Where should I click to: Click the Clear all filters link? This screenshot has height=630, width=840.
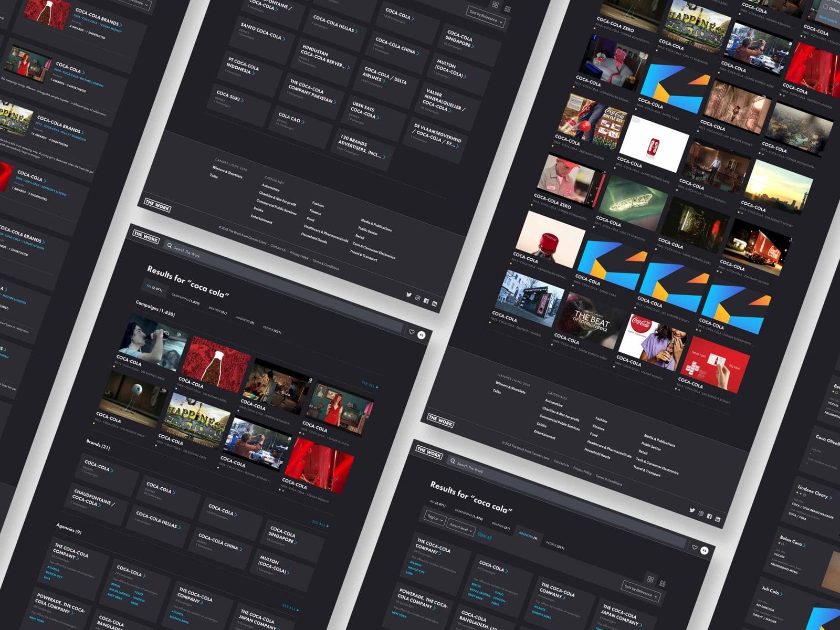[485, 535]
